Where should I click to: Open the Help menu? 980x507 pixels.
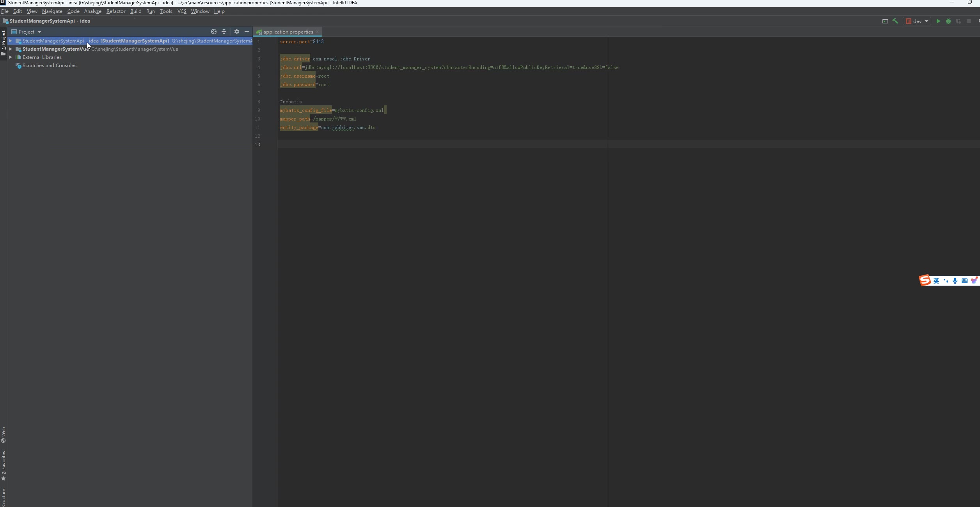point(219,11)
